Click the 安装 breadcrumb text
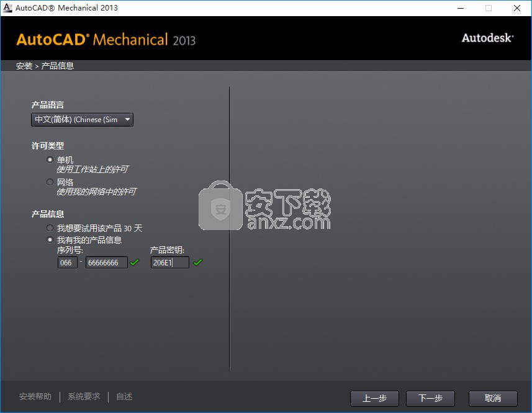 pos(24,66)
